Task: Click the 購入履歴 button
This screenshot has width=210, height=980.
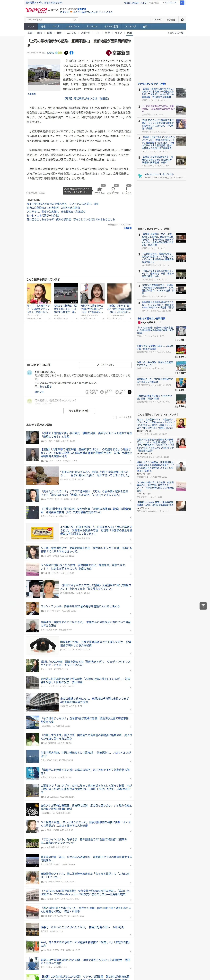Action: [x=171, y=20]
